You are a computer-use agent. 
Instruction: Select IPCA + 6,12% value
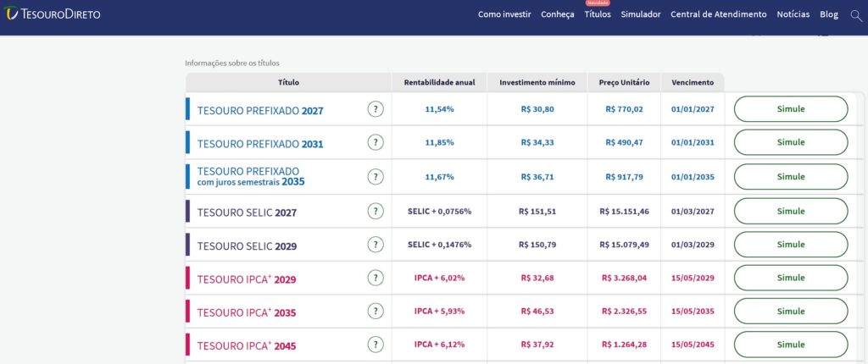(440, 345)
